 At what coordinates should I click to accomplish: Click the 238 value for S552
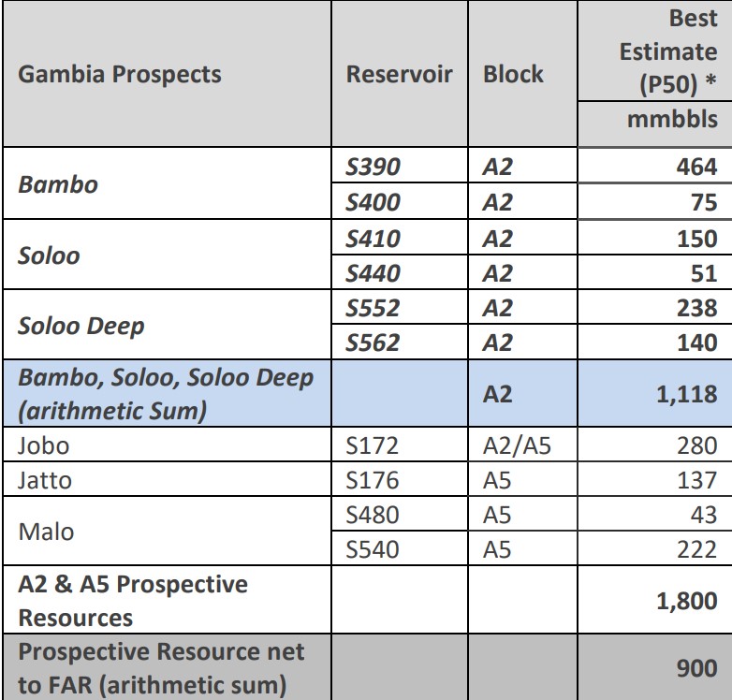[x=696, y=309]
